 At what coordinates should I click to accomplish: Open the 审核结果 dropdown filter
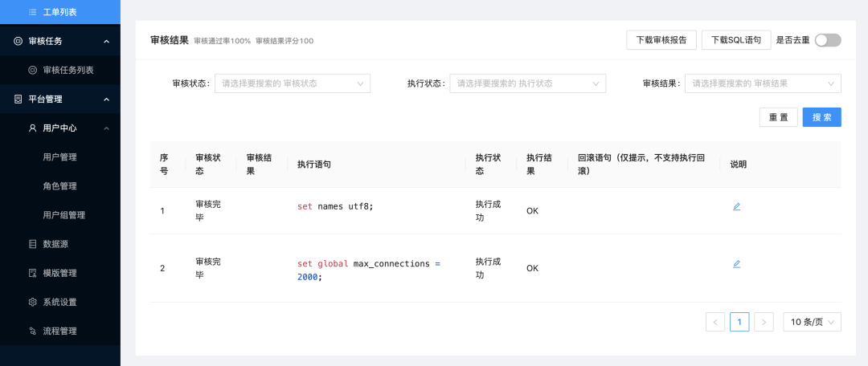pyautogui.click(x=763, y=83)
